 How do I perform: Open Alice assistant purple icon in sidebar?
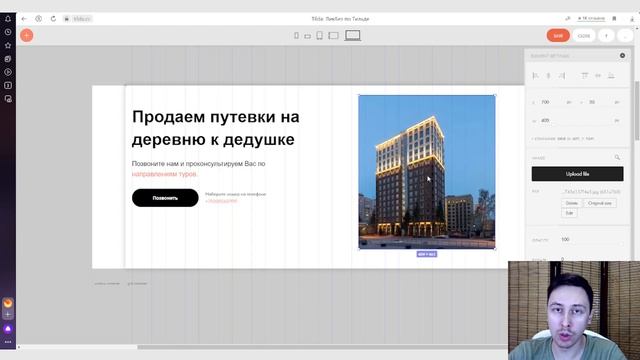click(x=8, y=329)
